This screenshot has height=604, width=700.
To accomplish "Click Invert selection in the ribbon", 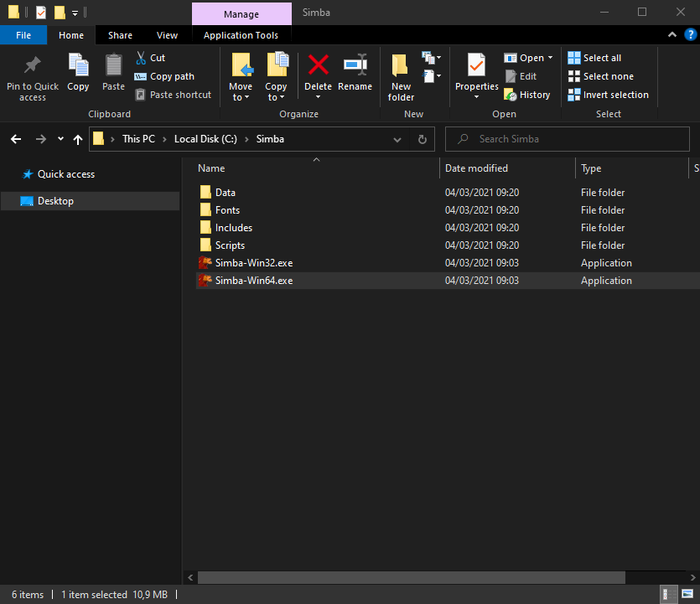I will (608, 95).
